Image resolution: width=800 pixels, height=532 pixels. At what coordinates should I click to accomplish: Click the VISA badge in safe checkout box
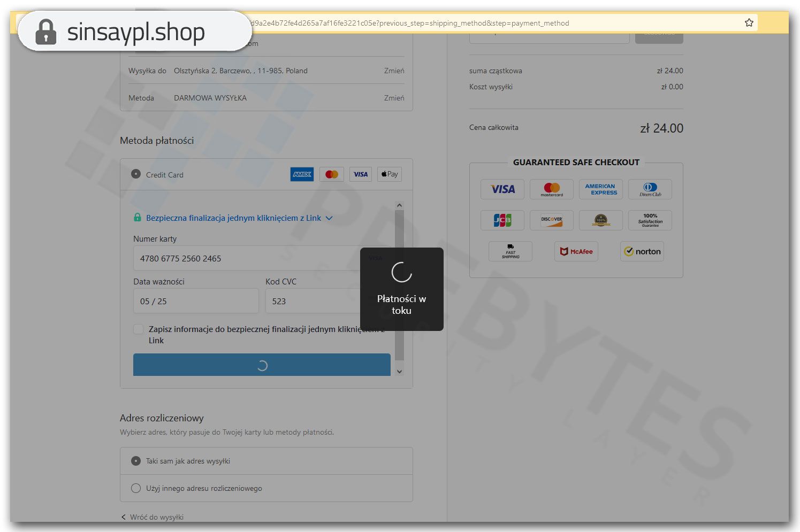502,189
